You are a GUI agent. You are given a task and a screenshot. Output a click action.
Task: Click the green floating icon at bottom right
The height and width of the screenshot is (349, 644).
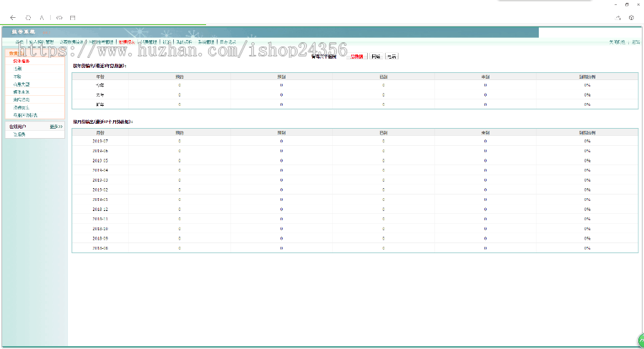640,341
